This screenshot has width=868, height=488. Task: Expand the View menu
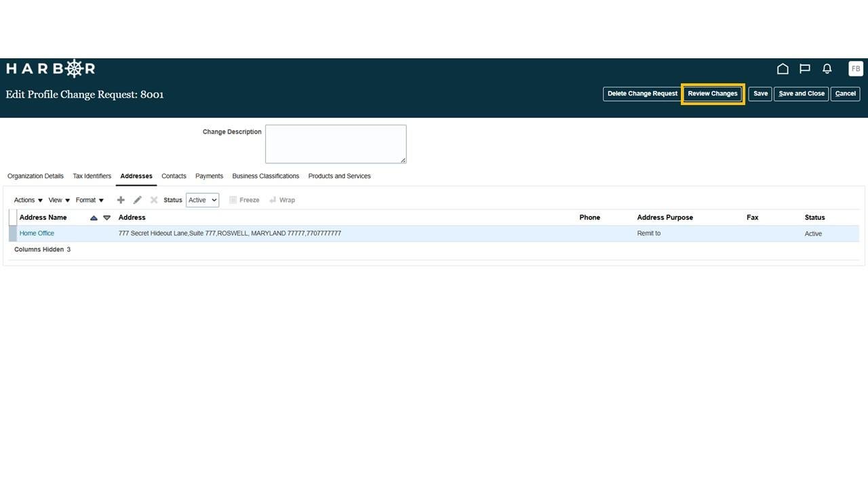pyautogui.click(x=59, y=200)
